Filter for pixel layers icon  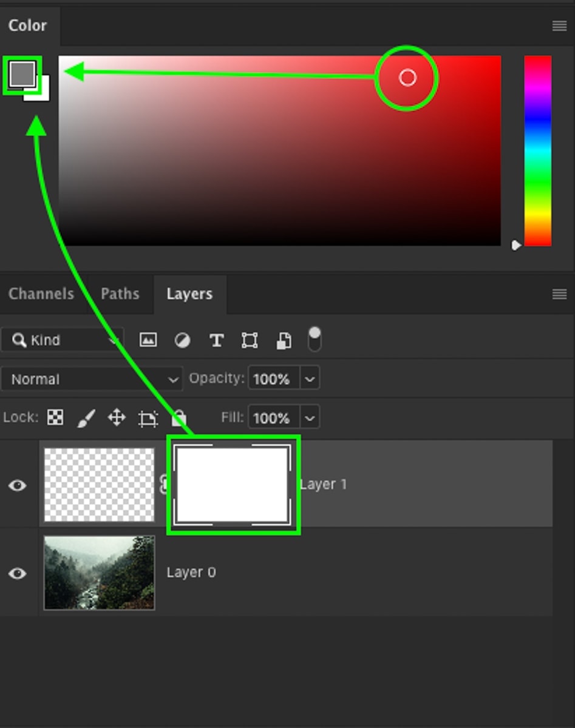(x=148, y=340)
